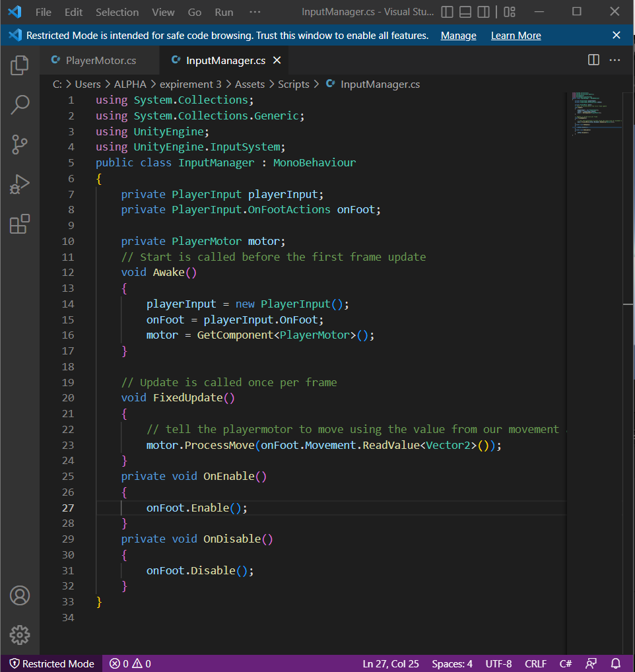Open the Extensions view
The width and height of the screenshot is (635, 672).
click(x=20, y=224)
